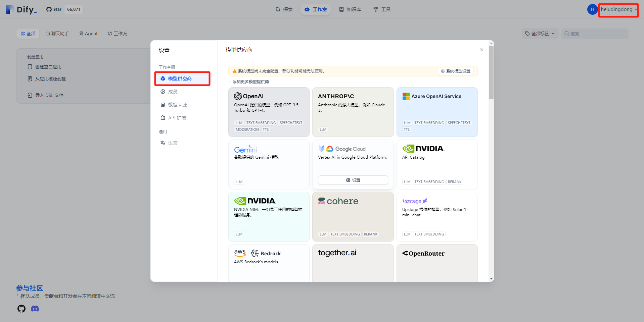Click the H user avatar

592,9
